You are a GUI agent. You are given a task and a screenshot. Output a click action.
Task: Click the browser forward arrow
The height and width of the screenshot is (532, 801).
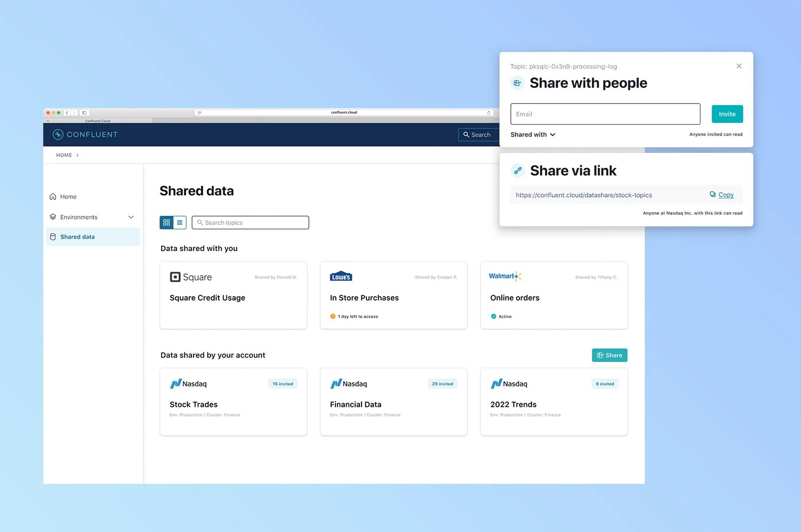coord(74,113)
